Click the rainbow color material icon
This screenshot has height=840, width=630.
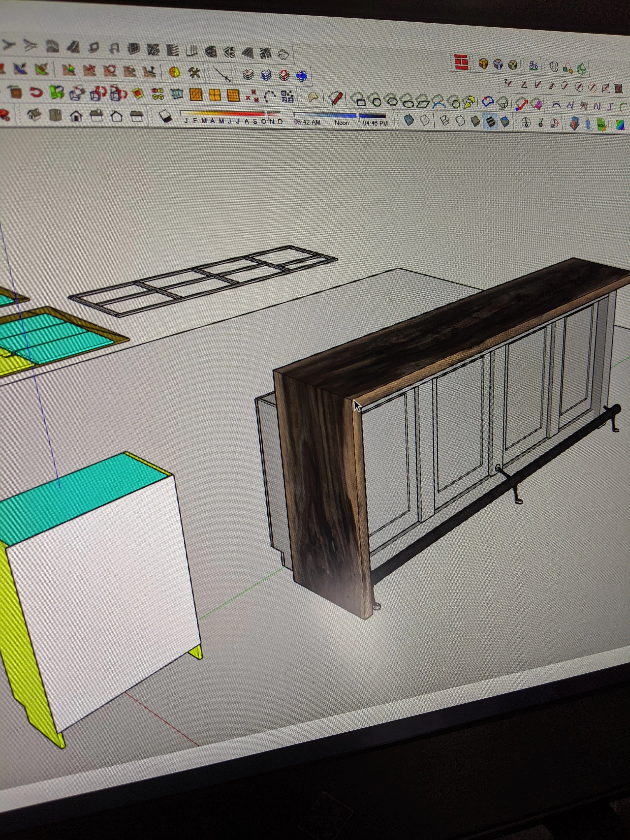coord(620,125)
